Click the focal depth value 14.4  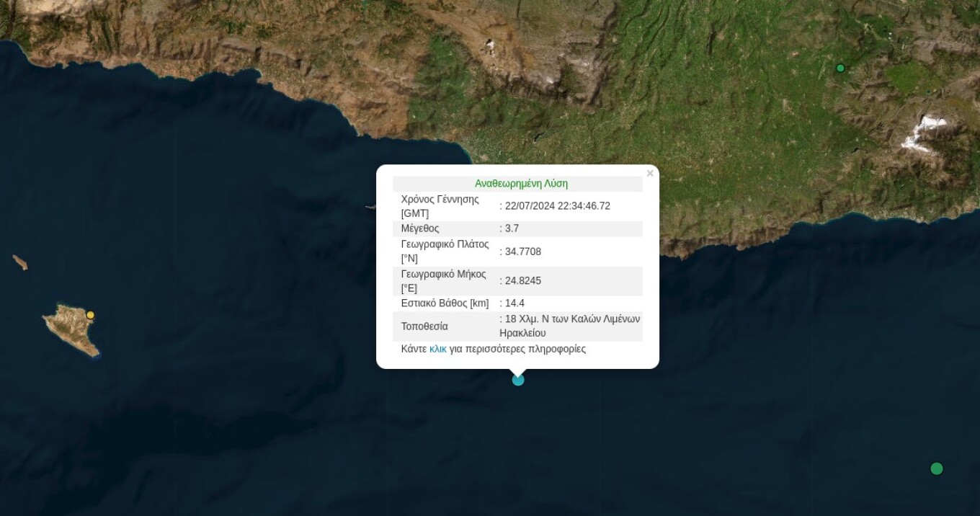tap(514, 303)
